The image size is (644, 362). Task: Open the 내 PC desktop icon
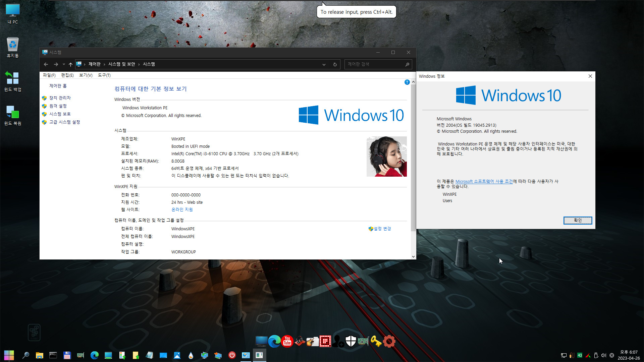coord(13,14)
